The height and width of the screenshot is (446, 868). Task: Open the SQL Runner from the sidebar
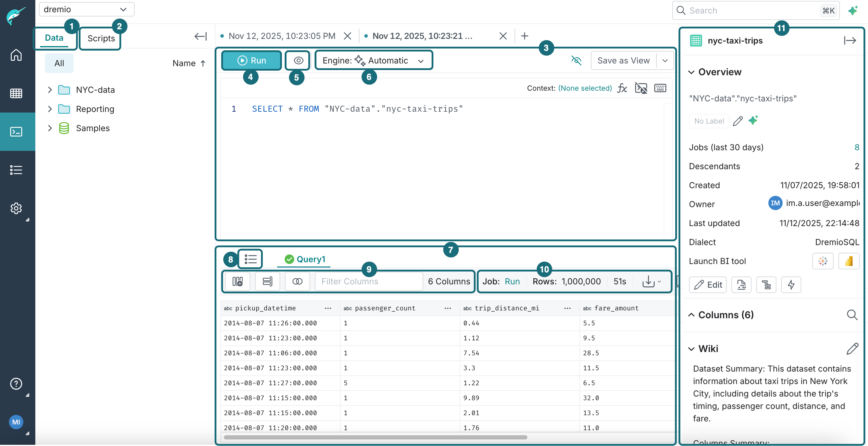(16, 132)
